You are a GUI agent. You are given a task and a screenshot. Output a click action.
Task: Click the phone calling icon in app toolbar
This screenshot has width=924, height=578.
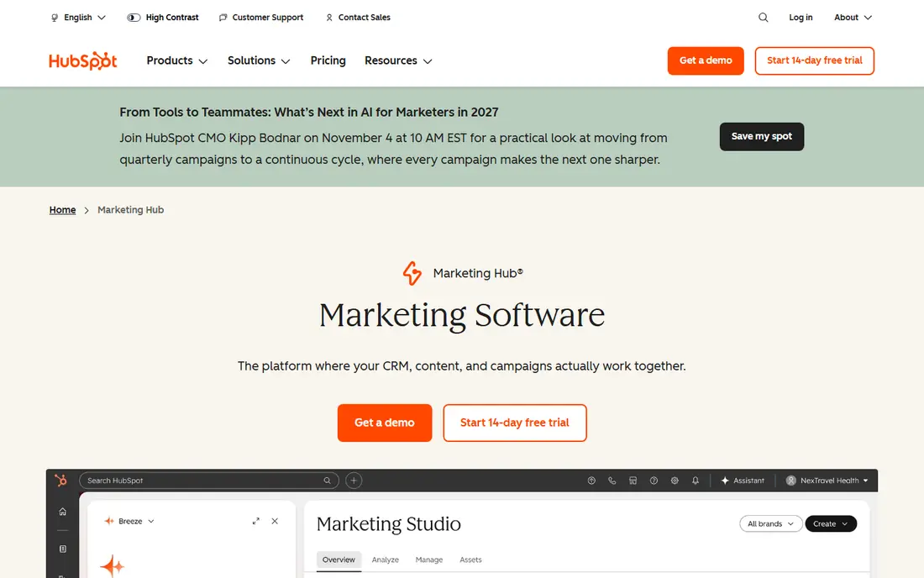[x=612, y=481]
